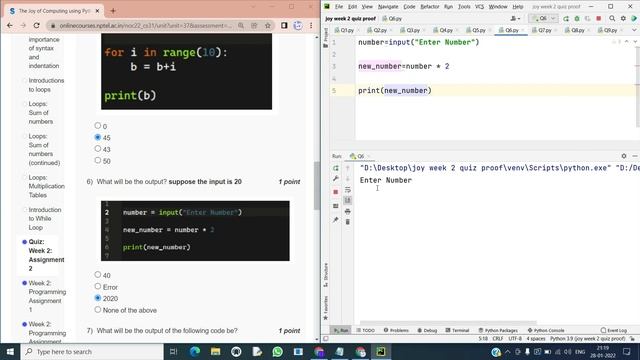Open Introductions to loops lesson link
This screenshot has height=360, width=640.
[x=46, y=85]
